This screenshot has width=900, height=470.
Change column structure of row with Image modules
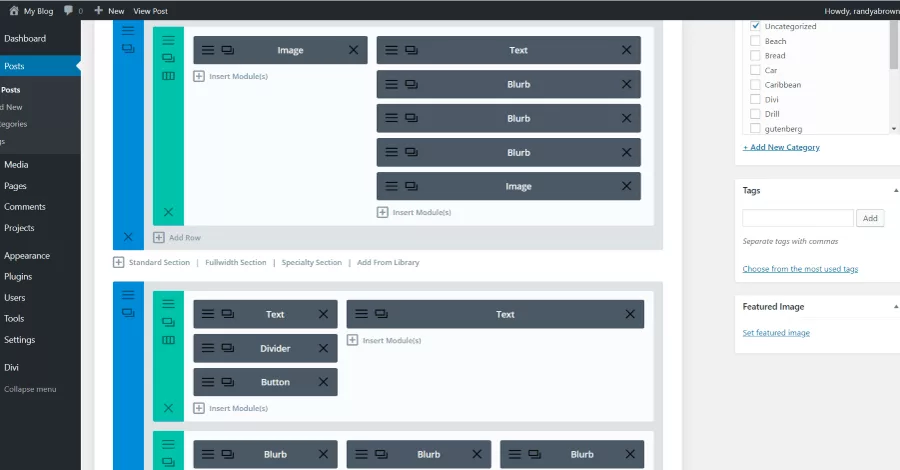168,76
